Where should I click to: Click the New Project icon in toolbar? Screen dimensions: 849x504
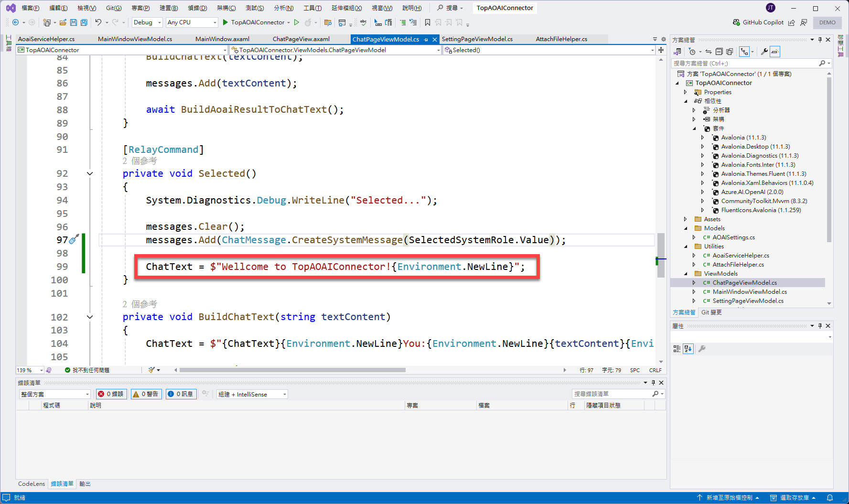click(47, 22)
